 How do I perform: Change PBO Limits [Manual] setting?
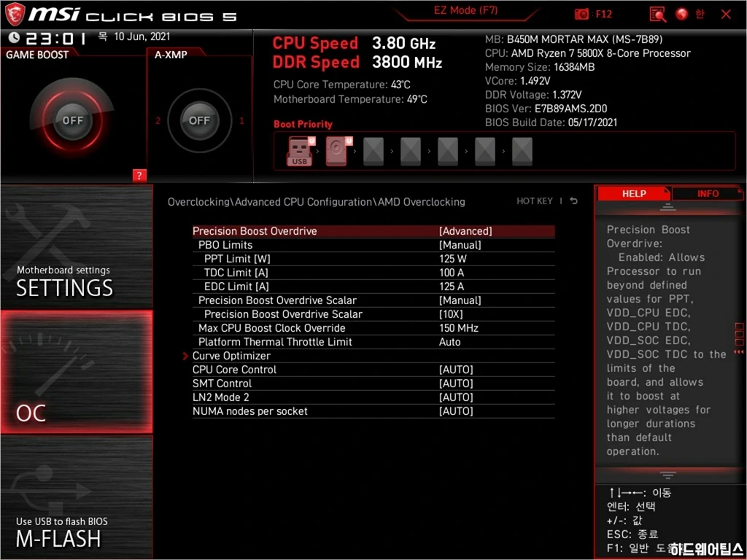click(x=373, y=245)
